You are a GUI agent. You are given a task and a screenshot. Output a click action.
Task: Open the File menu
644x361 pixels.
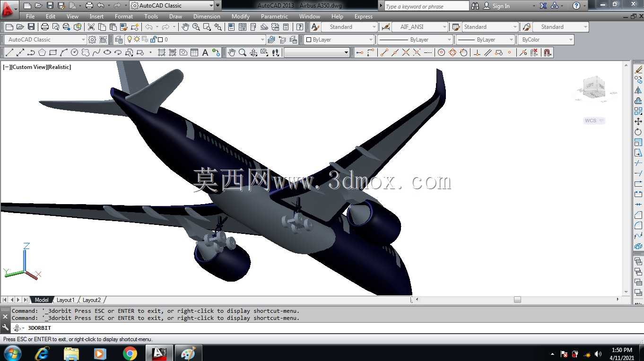[x=30, y=17]
